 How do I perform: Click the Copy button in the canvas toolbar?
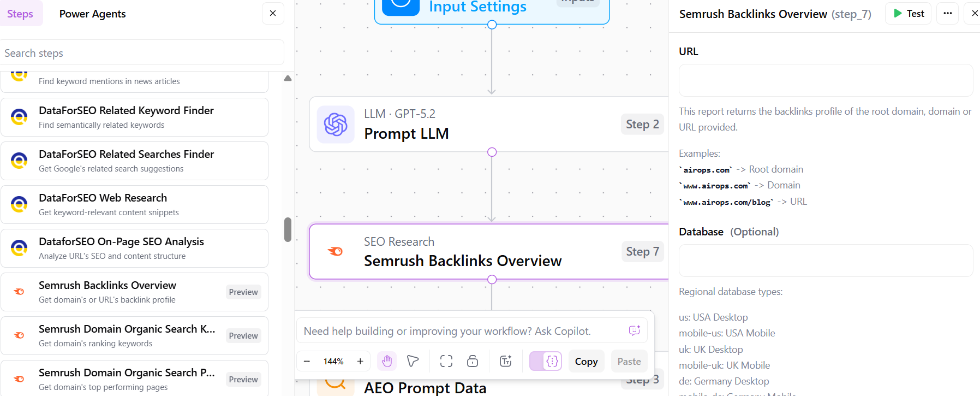point(586,361)
